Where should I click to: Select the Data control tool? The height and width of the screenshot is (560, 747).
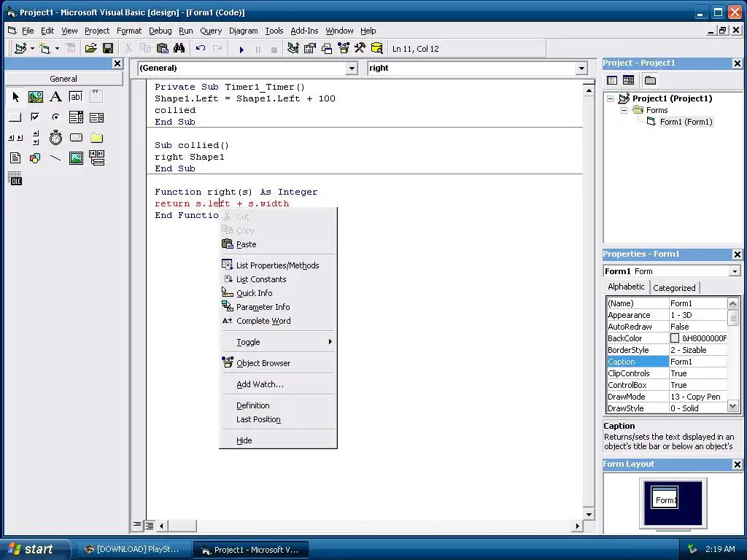coord(96,158)
